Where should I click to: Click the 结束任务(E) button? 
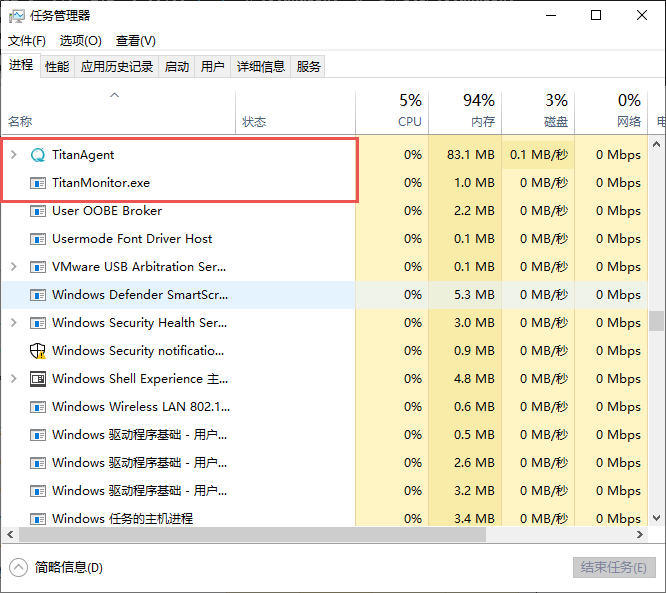[x=614, y=568]
